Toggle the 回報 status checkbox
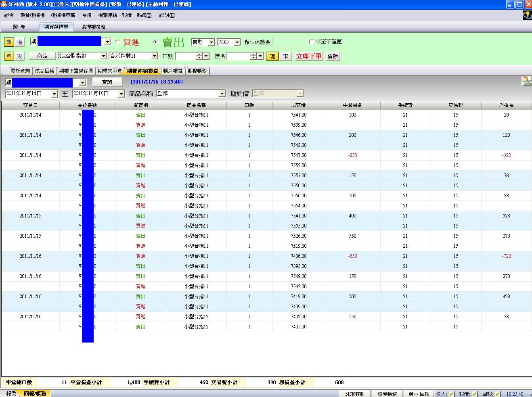Viewport: 532px width, 397px height. 497,394
